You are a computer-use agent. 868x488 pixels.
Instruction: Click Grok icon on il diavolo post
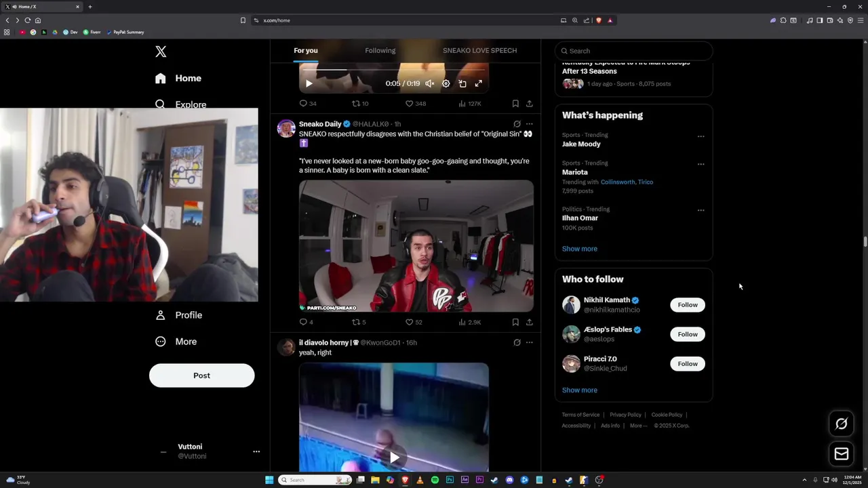[x=517, y=342]
